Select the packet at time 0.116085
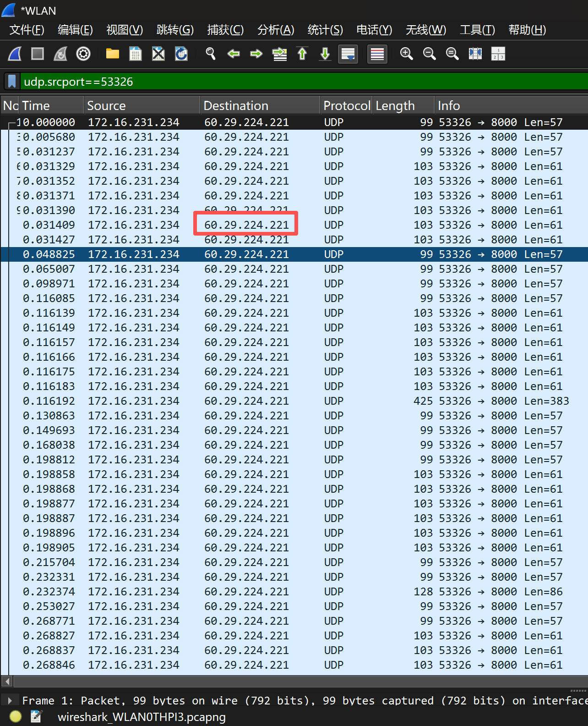The height and width of the screenshot is (726, 588). click(x=294, y=298)
